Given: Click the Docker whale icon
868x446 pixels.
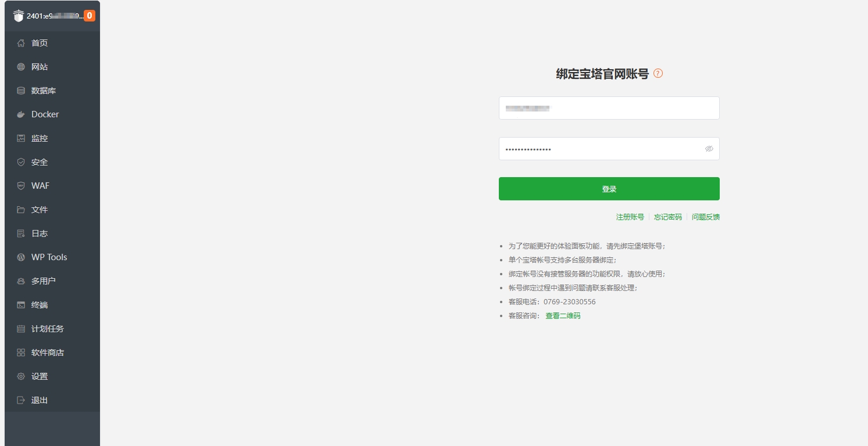Looking at the screenshot, I should pyautogui.click(x=21, y=114).
